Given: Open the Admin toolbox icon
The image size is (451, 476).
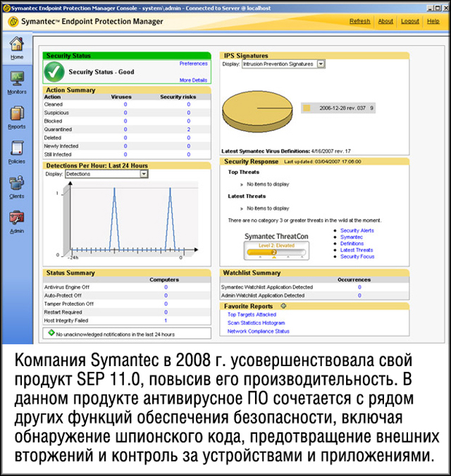Looking at the screenshot, I should coord(17,218).
